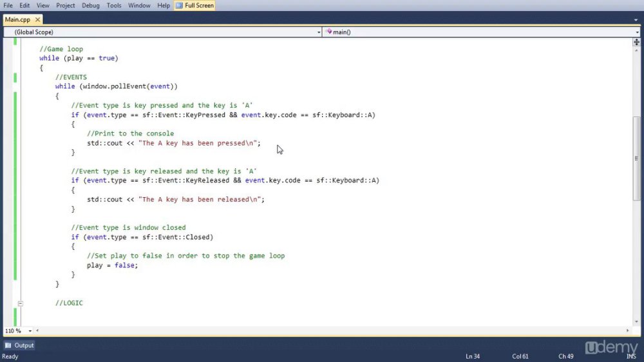Click the key pressed comment line
This screenshot has height=362, width=644.
pos(162,106)
